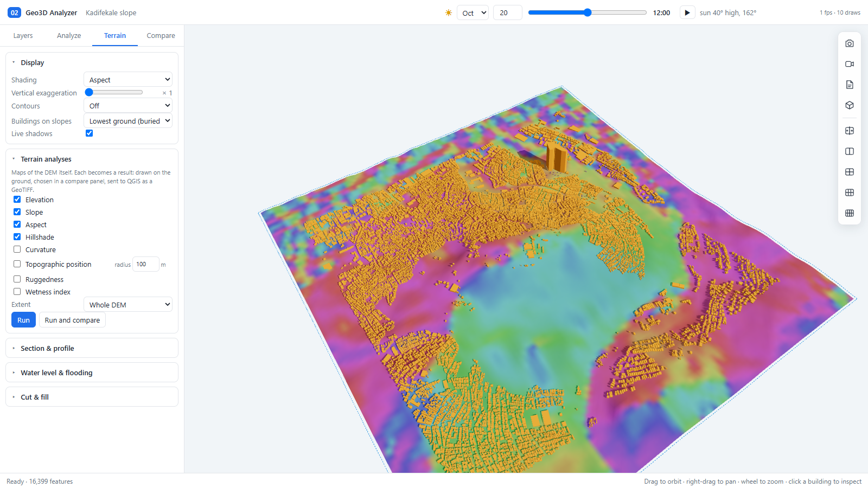868x488 pixels.
Task: Open the Buildings on slopes dropdown
Action: (x=128, y=120)
